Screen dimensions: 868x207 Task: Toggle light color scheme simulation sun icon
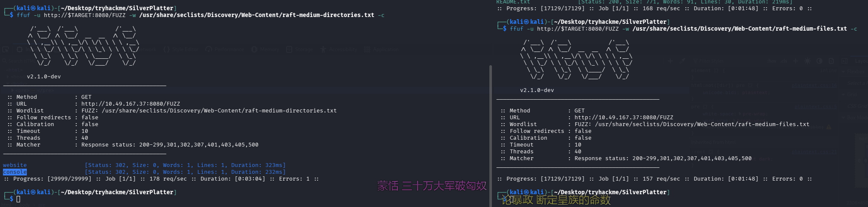click(x=808, y=61)
